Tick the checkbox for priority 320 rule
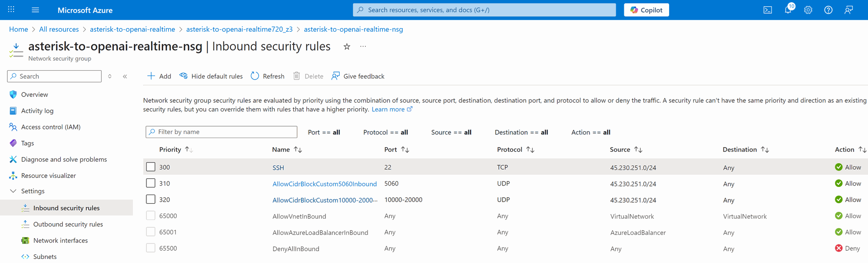Screen dimensions: 868x263 (151, 200)
